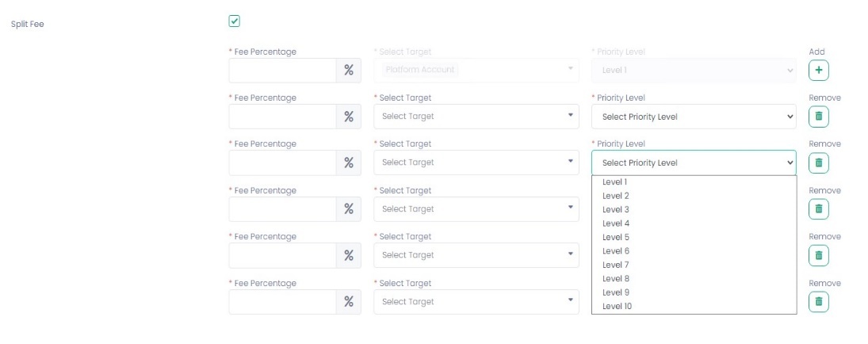
Task: Click the first row Fee Percentage field
Action: [282, 70]
